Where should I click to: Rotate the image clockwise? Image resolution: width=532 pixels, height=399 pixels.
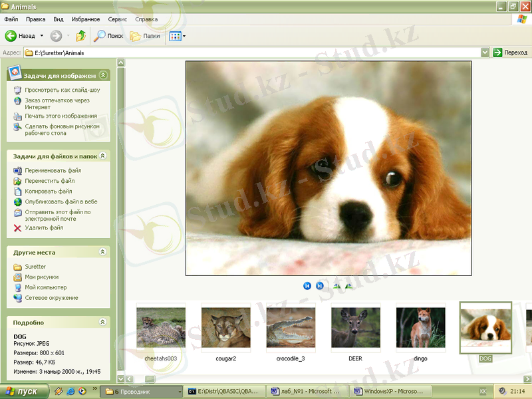(336, 285)
